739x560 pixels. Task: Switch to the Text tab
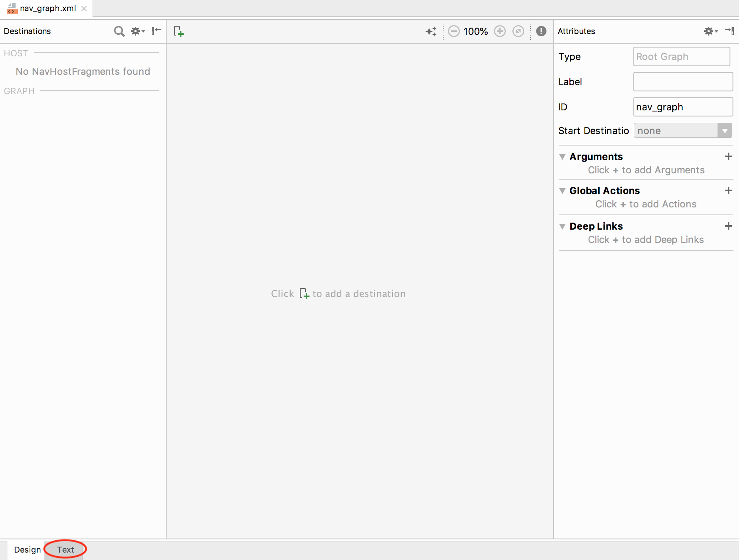pyautogui.click(x=65, y=550)
